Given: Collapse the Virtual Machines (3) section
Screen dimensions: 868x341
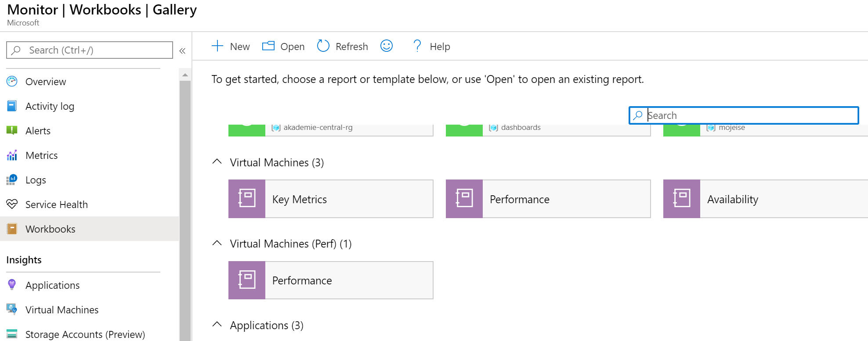Looking at the screenshot, I should click(x=217, y=162).
